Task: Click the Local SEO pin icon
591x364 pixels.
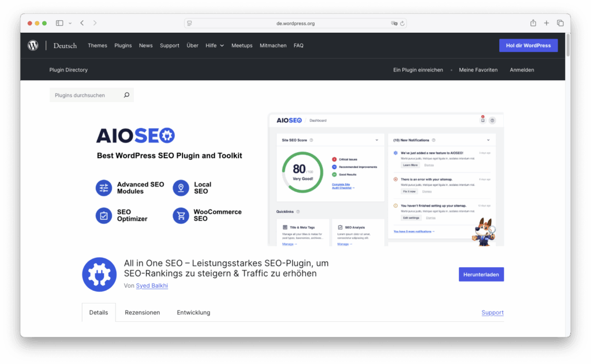Action: coord(181,187)
